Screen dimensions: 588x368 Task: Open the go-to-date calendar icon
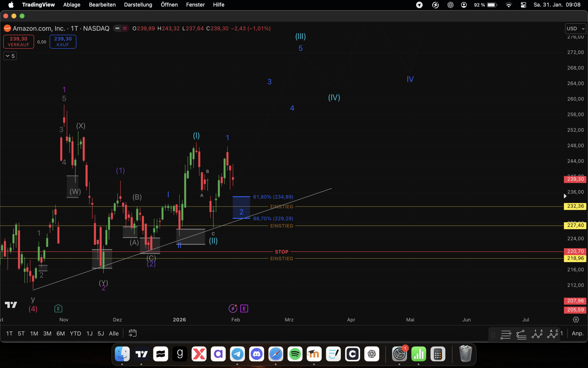point(132,333)
